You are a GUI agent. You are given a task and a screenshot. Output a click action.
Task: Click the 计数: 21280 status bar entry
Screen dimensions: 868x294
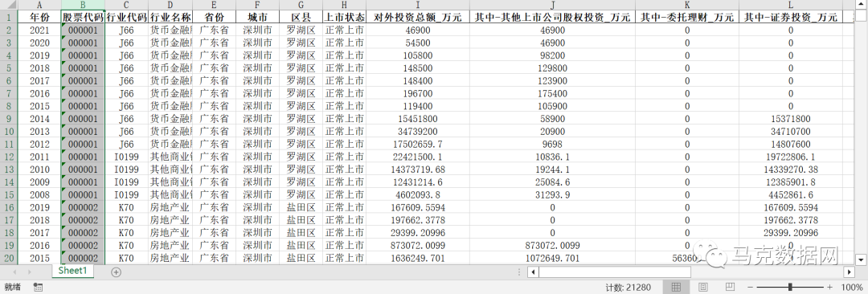tap(628, 287)
